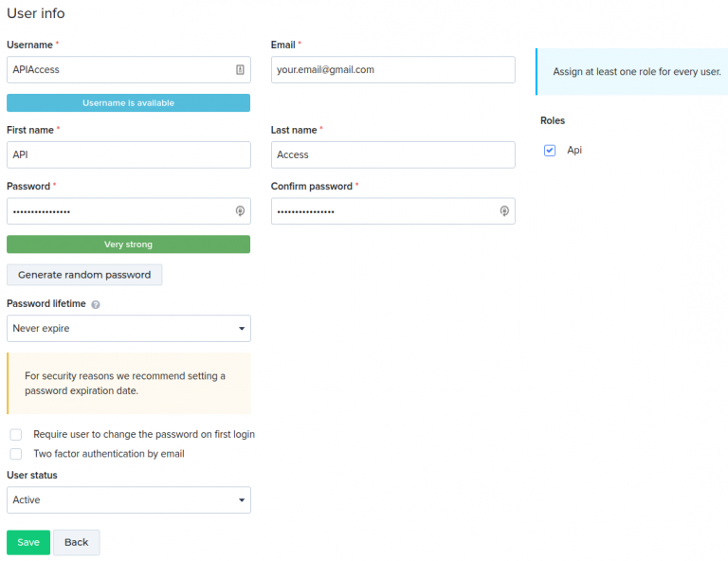The width and height of the screenshot is (728, 561).
Task: Enable require password change on first login
Action: (x=16, y=434)
